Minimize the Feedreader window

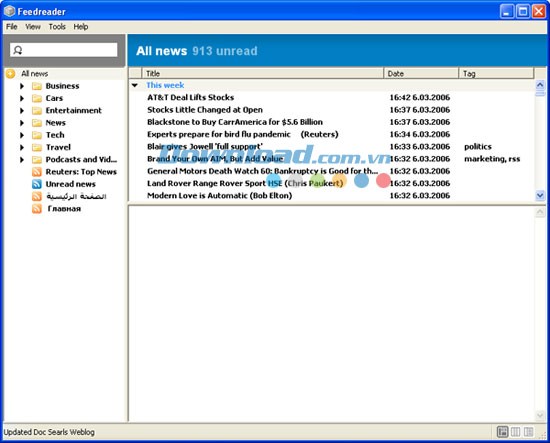point(506,12)
